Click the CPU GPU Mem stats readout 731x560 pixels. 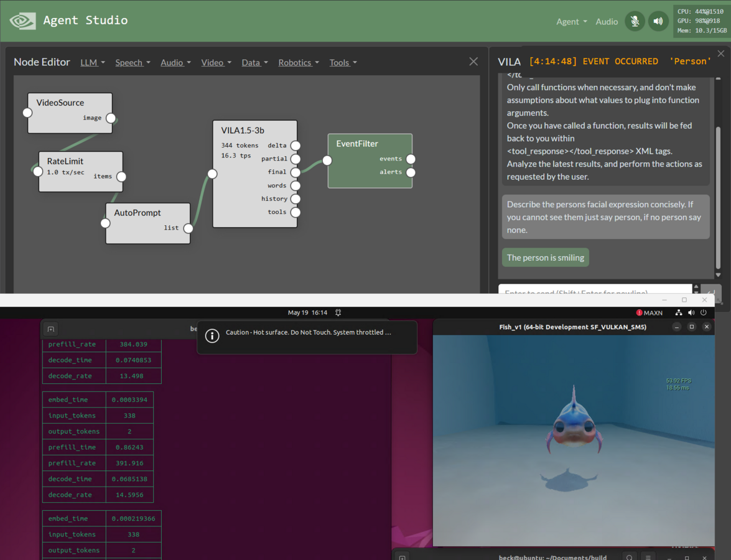point(701,21)
